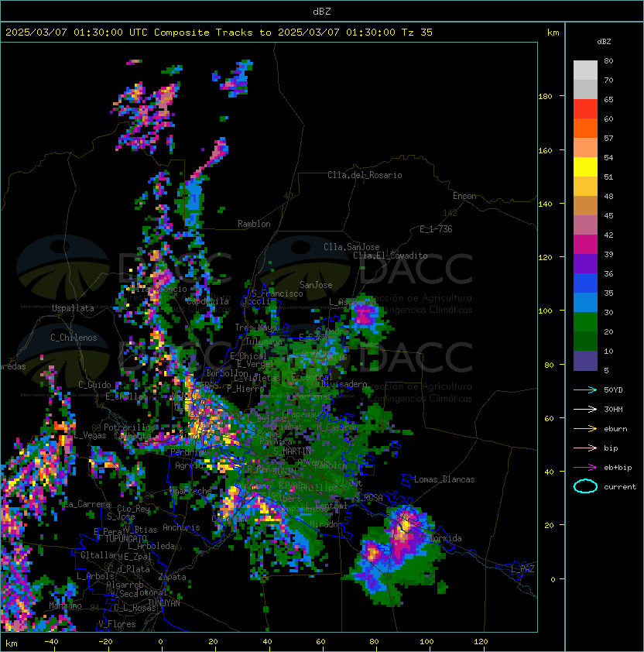Click the 'current' legend label
Screen dimensions: 644x652
620,487
